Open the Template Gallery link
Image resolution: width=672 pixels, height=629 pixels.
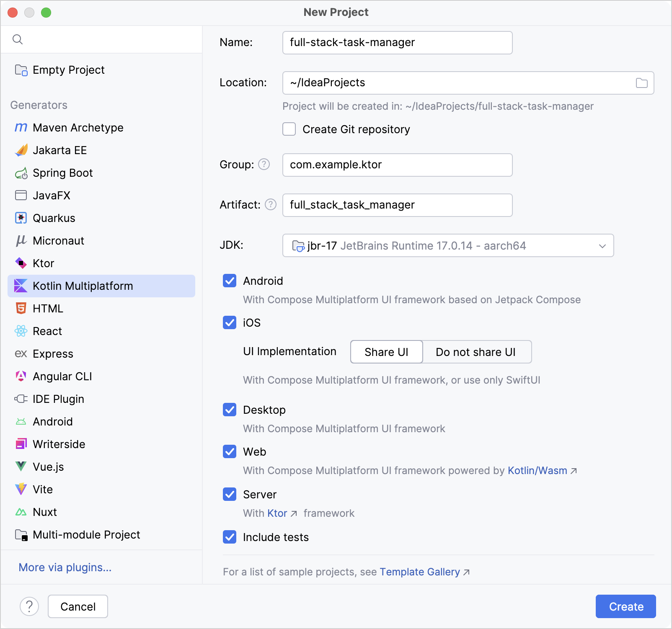pos(420,572)
